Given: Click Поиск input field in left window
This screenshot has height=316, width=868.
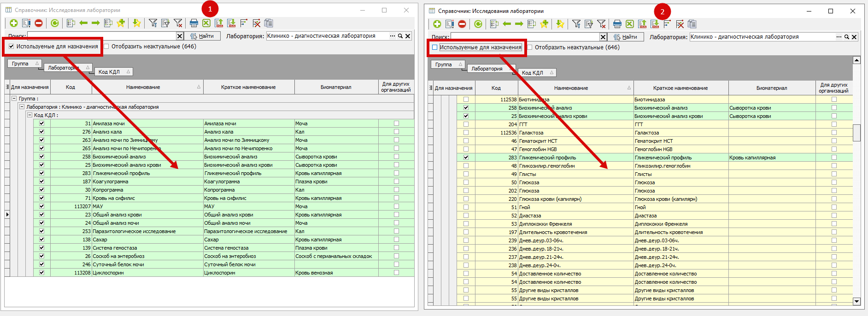Looking at the screenshot, I should 101,36.
